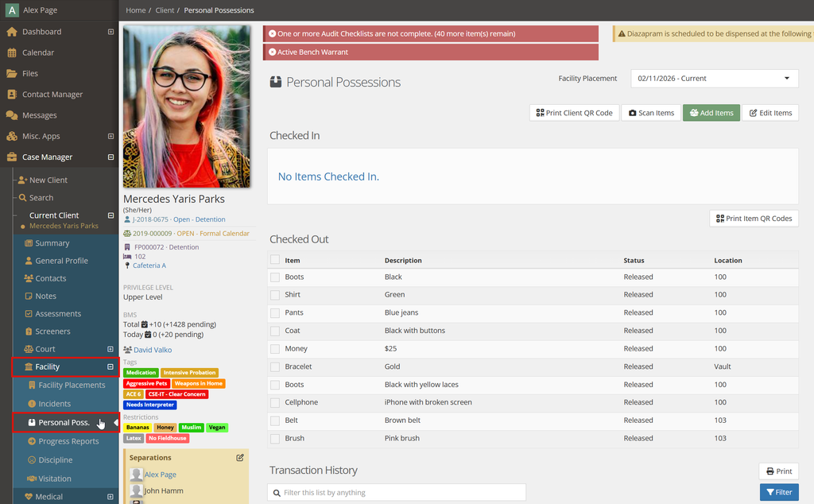The width and height of the screenshot is (814, 504).
Task: Collapse the Current Client minus toggle
Action: 110,215
